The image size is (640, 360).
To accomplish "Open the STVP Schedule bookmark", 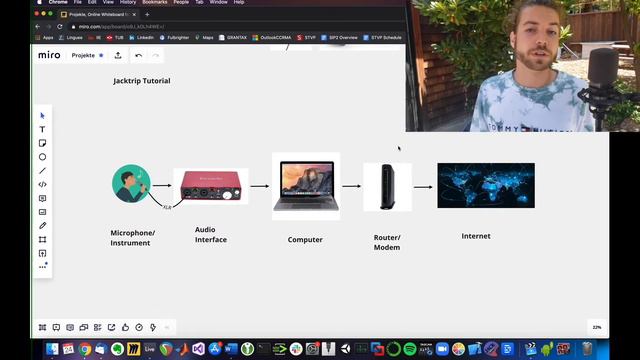I will (x=382, y=38).
